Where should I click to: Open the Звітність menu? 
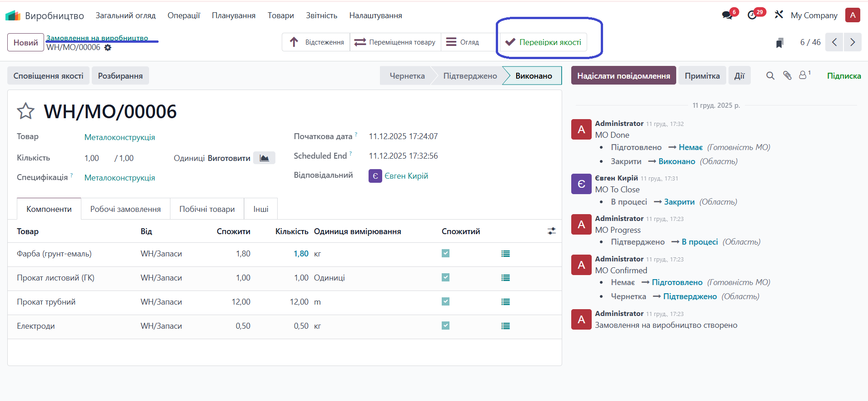321,15
